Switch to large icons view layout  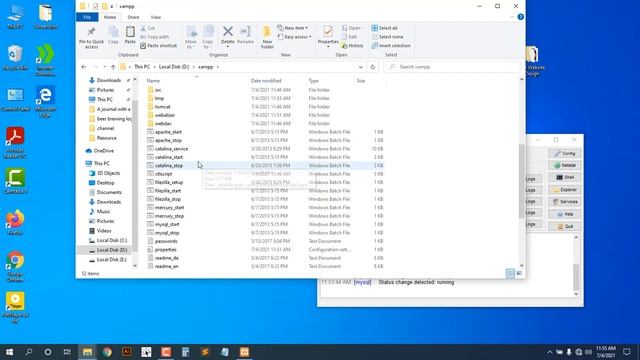coord(519,273)
